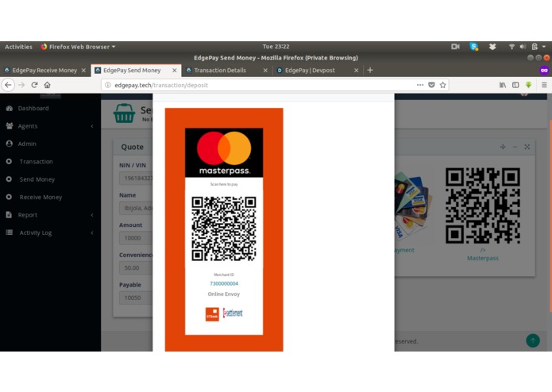Screen dimensions: 552x392
Task: Click the Activity Log list icon
Action: pos(10,233)
